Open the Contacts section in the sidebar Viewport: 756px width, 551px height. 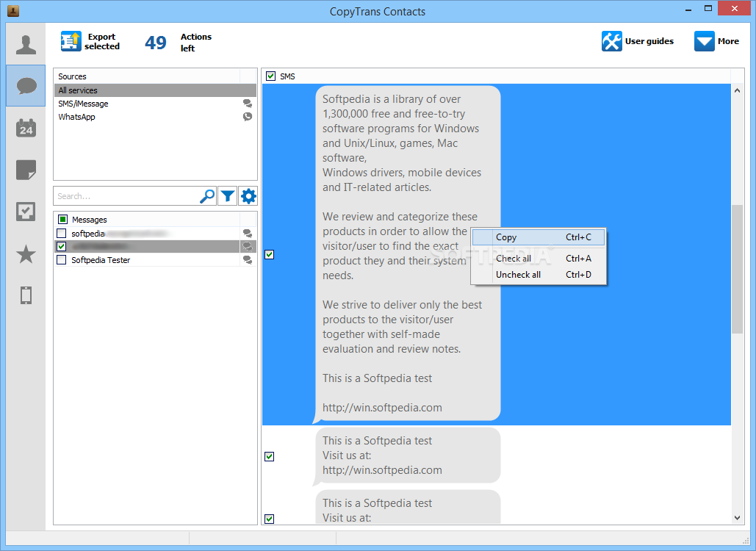pos(26,44)
